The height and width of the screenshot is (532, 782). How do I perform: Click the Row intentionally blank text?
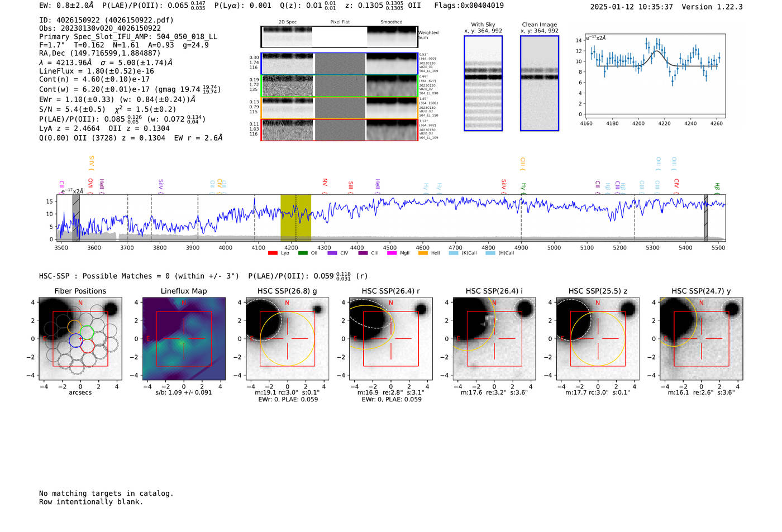point(91,501)
